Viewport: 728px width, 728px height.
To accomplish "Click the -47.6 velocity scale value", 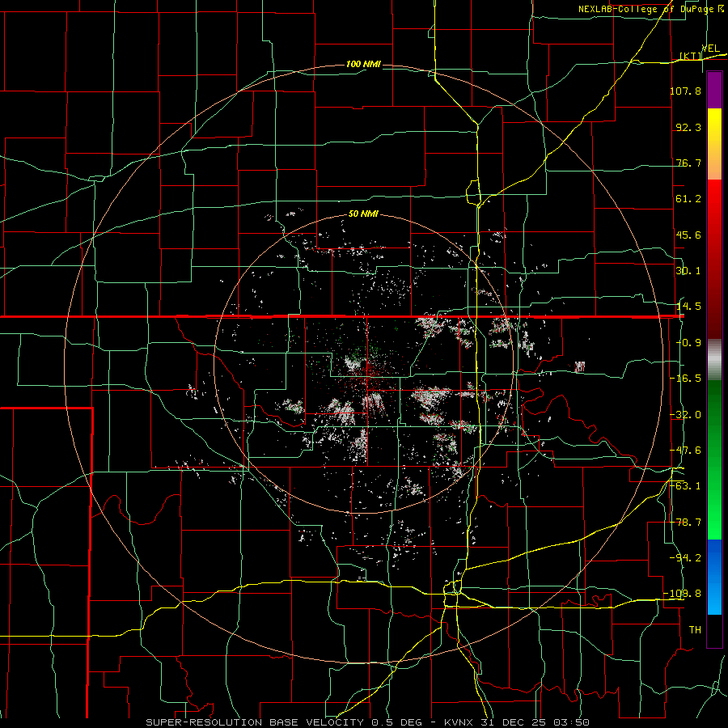I will coord(685,451).
